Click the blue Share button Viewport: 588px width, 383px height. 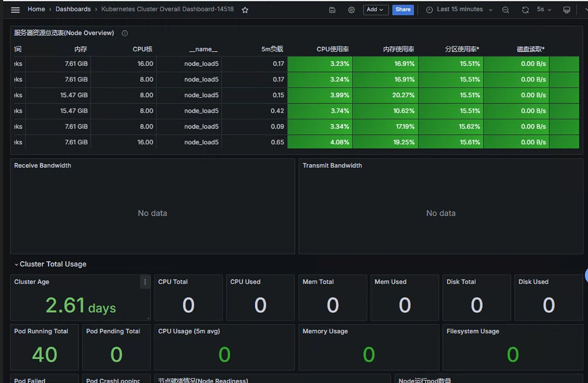pos(403,10)
